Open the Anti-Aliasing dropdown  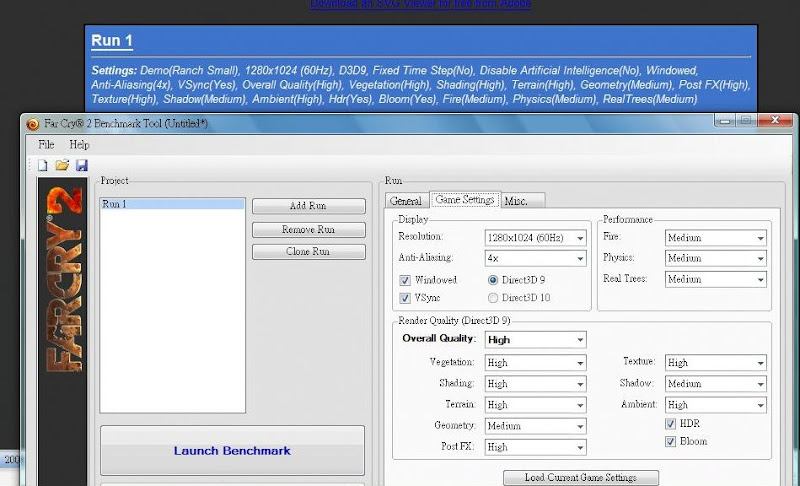[x=535, y=258]
